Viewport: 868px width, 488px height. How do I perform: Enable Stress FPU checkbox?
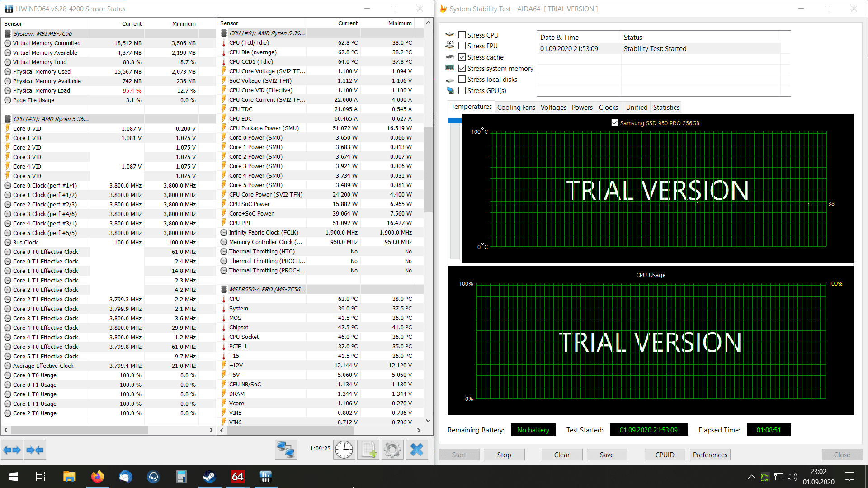pyautogui.click(x=462, y=46)
